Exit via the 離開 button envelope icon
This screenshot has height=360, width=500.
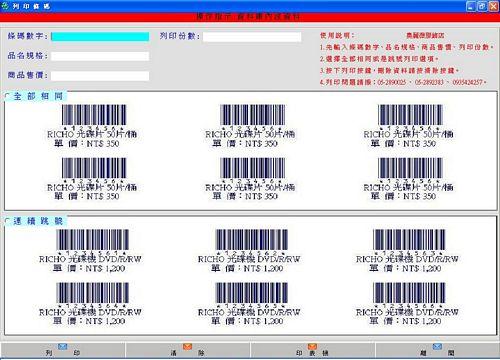tap(437, 347)
